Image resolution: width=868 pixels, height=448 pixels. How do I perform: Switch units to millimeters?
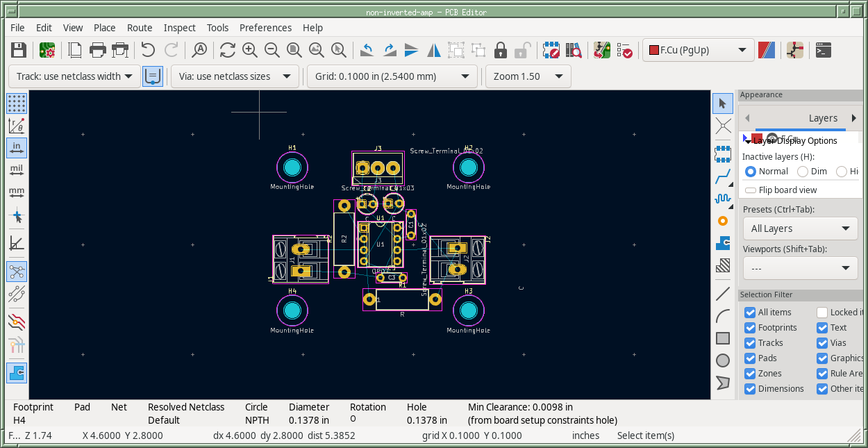pos(17,192)
